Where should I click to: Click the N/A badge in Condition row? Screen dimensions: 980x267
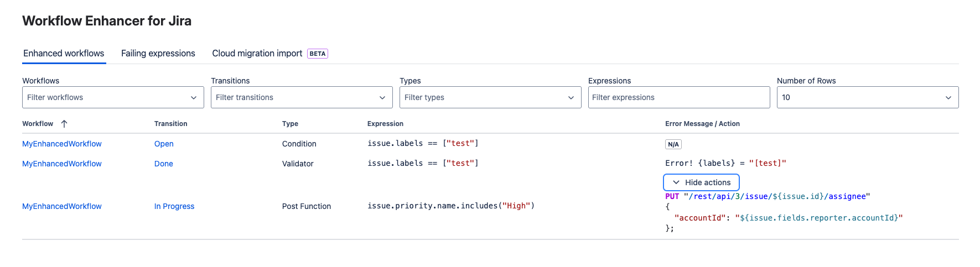[673, 144]
